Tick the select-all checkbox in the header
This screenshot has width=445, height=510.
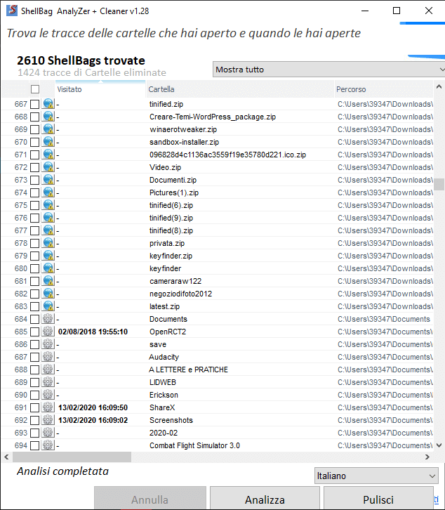click(x=35, y=89)
